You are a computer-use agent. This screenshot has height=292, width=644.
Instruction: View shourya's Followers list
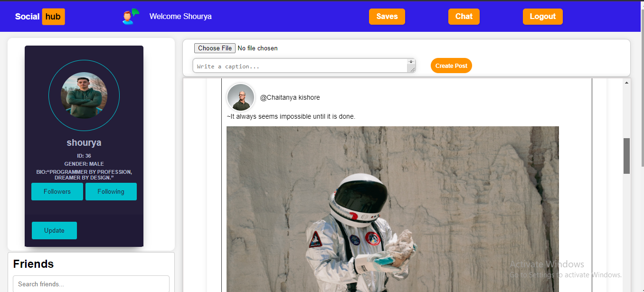click(x=57, y=191)
